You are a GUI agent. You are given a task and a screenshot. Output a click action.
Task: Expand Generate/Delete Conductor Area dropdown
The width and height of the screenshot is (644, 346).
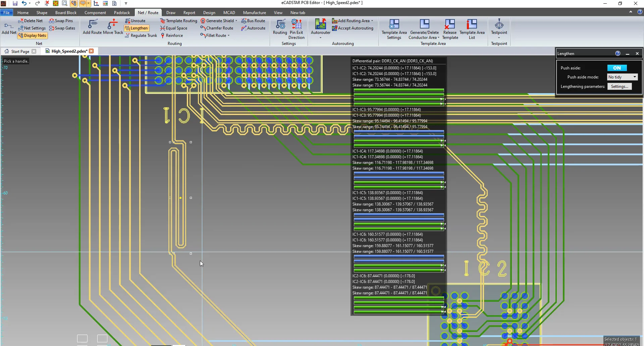click(x=438, y=38)
